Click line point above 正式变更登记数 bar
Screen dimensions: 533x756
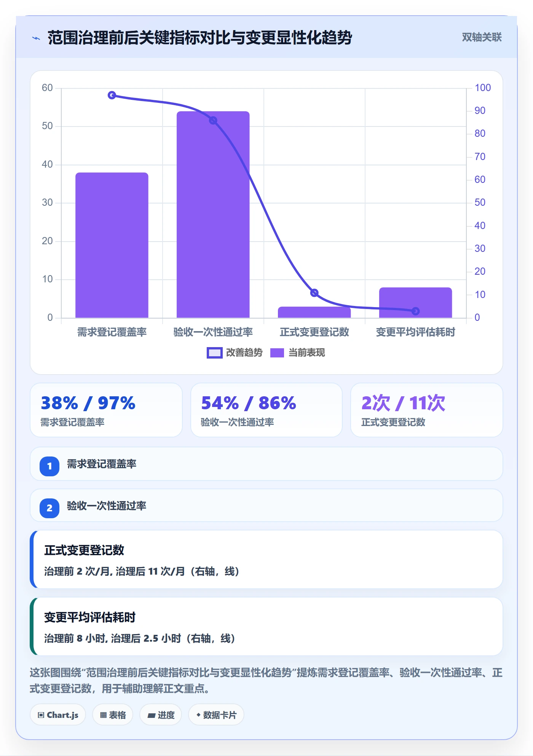coord(314,293)
